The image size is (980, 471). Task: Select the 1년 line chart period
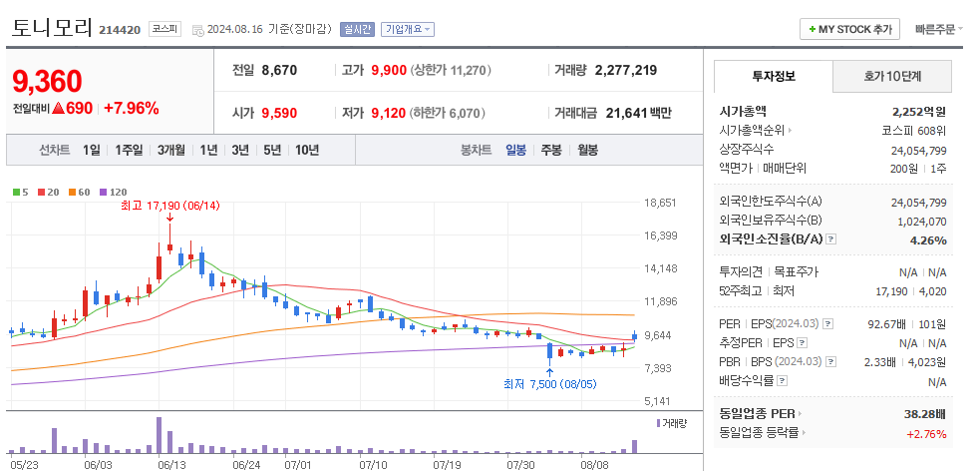click(x=208, y=150)
